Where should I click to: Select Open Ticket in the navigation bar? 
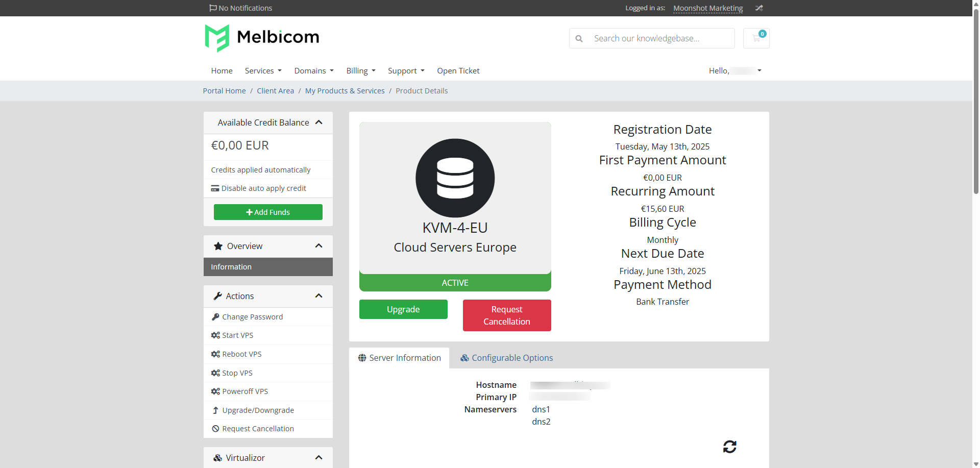(458, 71)
